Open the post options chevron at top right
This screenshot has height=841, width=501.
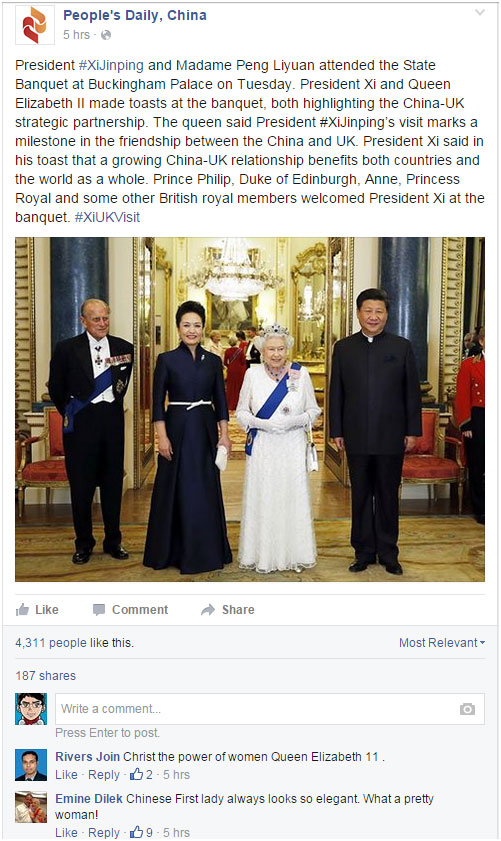click(480, 12)
